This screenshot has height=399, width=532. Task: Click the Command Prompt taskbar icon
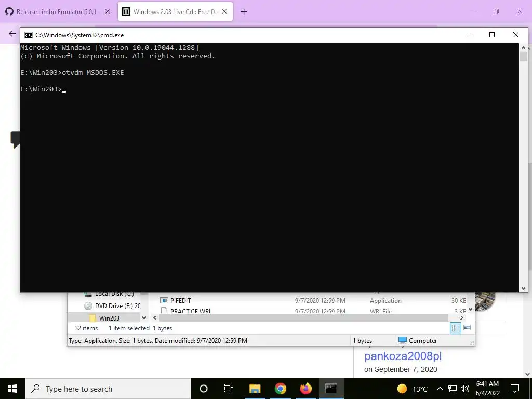331,389
